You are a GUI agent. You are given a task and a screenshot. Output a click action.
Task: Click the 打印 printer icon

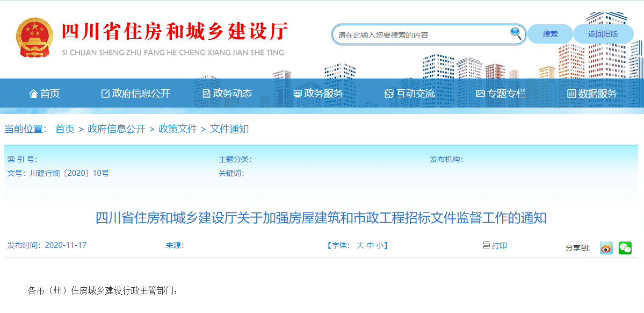click(486, 246)
